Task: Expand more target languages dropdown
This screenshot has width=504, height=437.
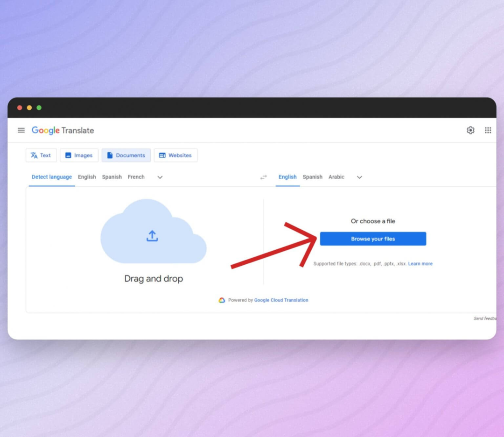Action: (x=359, y=177)
